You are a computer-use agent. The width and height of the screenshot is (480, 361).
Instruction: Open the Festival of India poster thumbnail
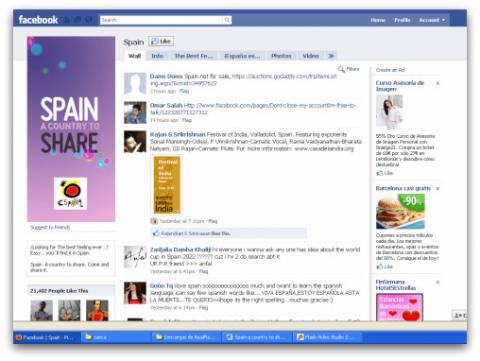167,185
